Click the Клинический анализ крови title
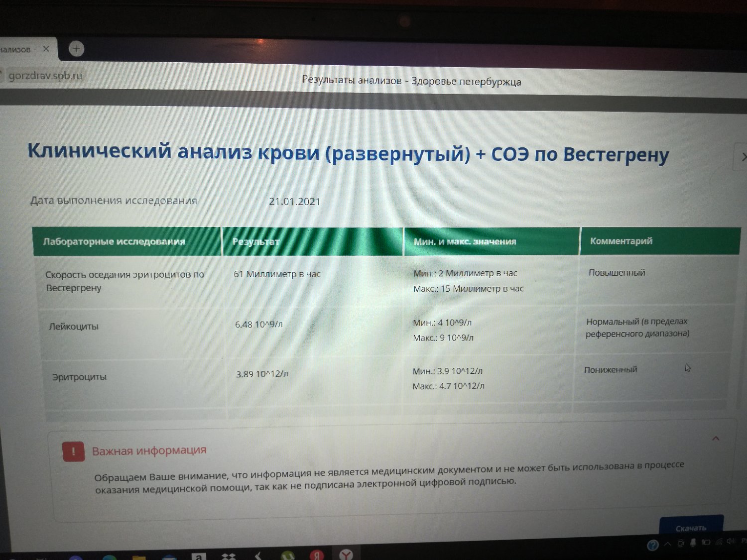The height and width of the screenshot is (560, 747). tap(348, 153)
